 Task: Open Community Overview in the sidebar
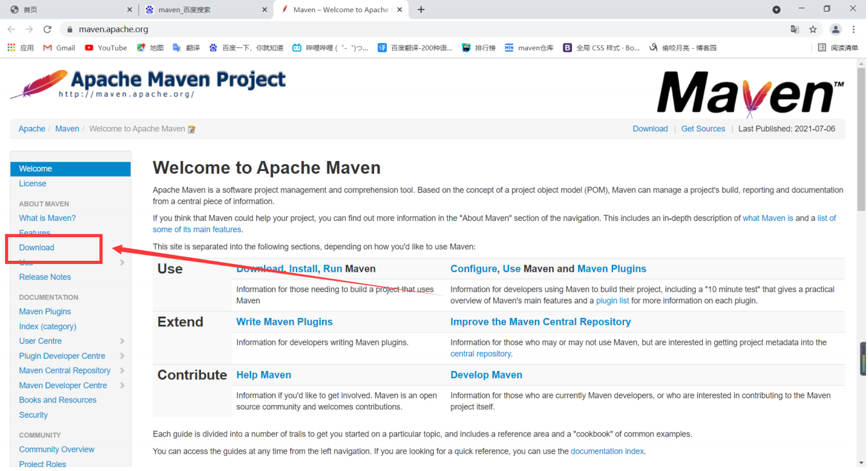click(x=56, y=449)
